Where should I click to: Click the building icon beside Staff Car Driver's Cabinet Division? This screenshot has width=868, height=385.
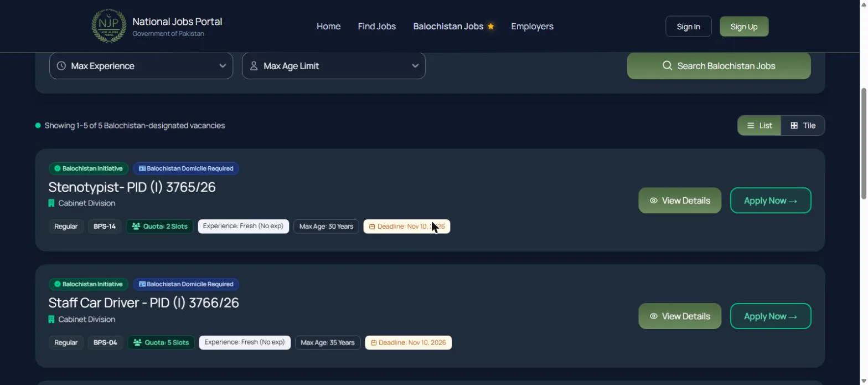point(51,320)
